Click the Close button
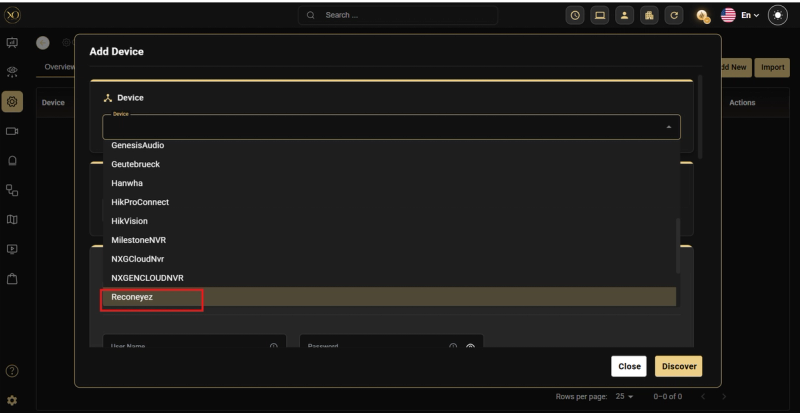 click(629, 366)
